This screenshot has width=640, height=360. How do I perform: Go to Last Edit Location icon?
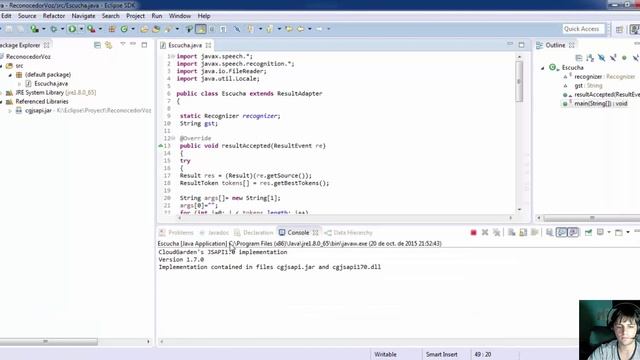click(x=289, y=29)
